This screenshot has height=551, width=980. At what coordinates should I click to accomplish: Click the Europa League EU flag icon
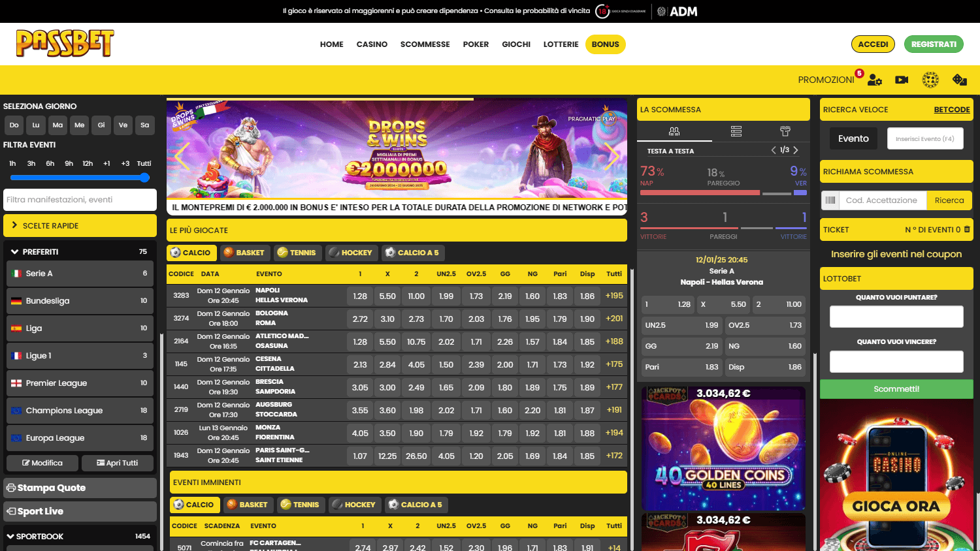16,438
